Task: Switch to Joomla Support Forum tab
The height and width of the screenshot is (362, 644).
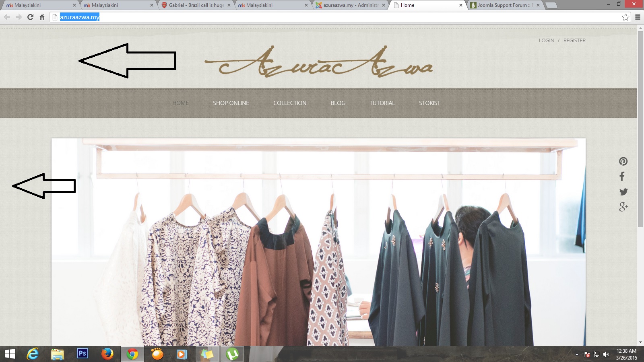Action: [505, 5]
